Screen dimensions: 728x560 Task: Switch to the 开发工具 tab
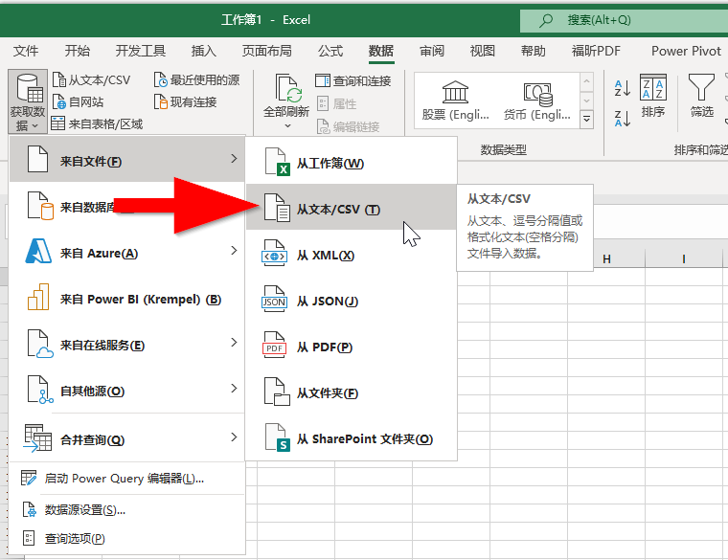(140, 51)
